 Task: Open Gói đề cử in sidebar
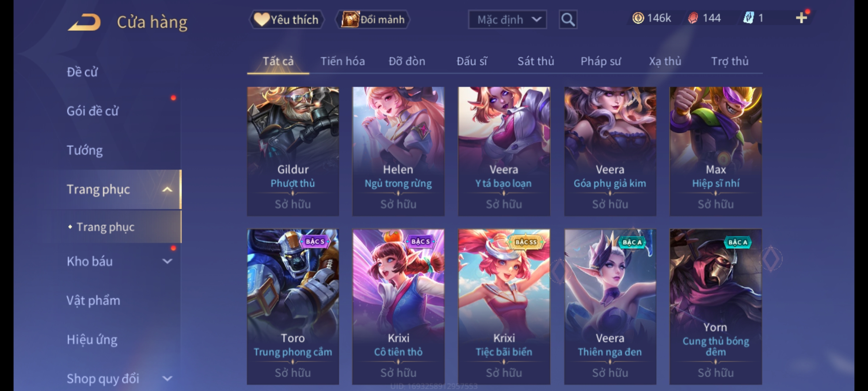(x=93, y=111)
